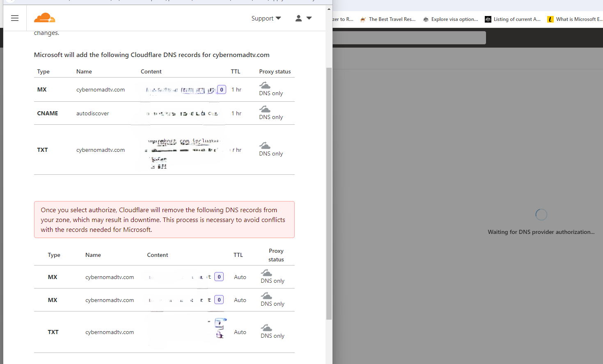Click the kangaroo favicon on the Best Travel bookmark
This screenshot has width=603, height=364.
pos(363,19)
